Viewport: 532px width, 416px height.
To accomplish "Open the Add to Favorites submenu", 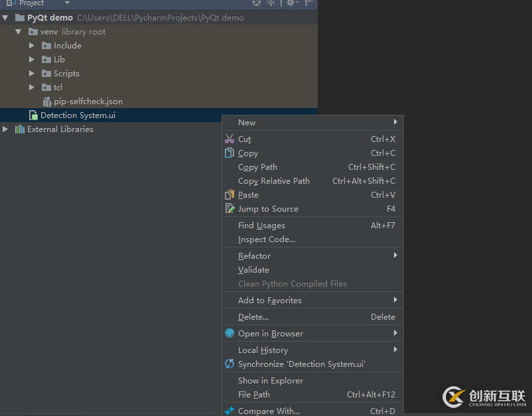I will [x=312, y=301].
